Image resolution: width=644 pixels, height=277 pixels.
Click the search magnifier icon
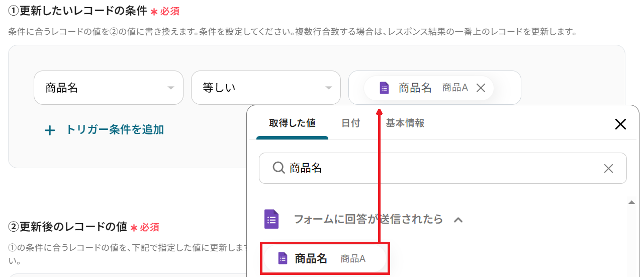(x=279, y=168)
